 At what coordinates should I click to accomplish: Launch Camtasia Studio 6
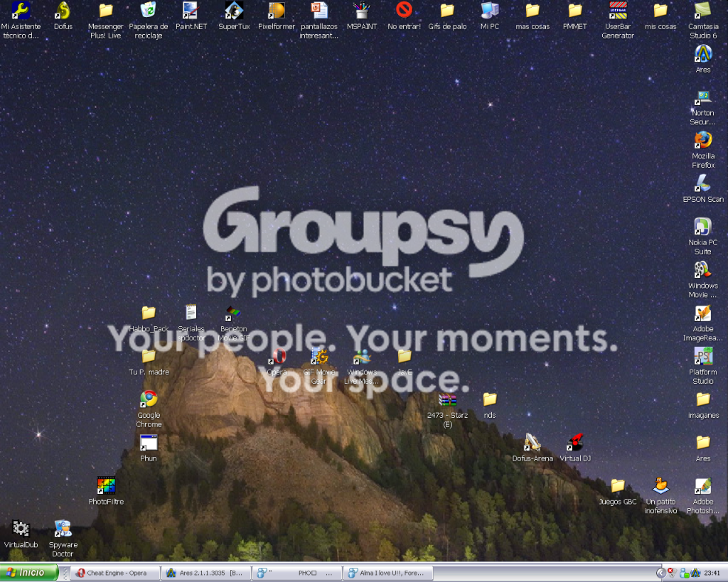tap(703, 20)
